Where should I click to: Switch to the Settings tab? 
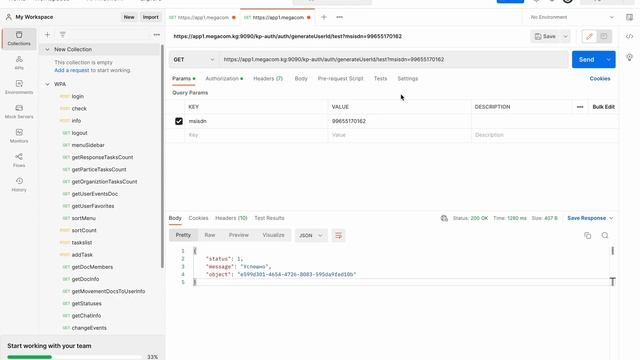click(x=408, y=78)
